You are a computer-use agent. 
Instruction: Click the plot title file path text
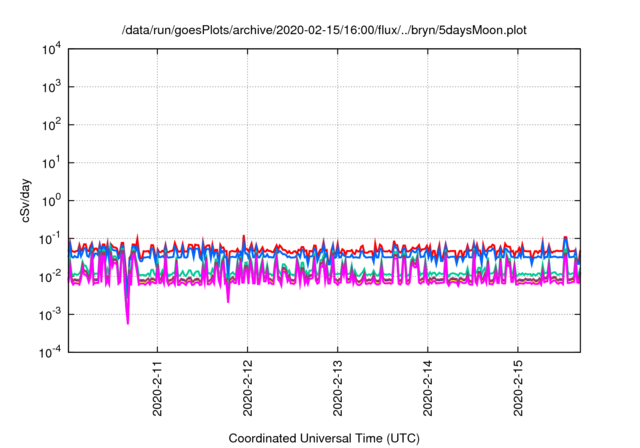point(324,30)
